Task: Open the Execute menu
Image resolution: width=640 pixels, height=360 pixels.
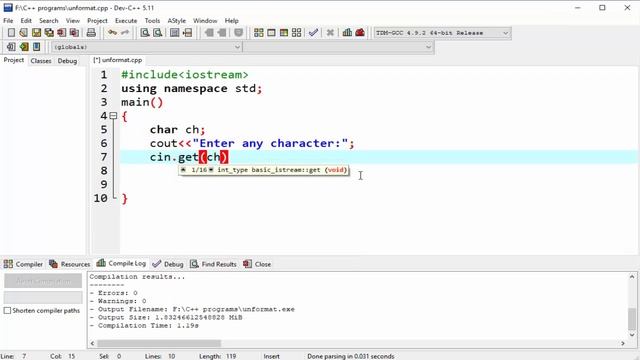Action: click(x=126, y=20)
